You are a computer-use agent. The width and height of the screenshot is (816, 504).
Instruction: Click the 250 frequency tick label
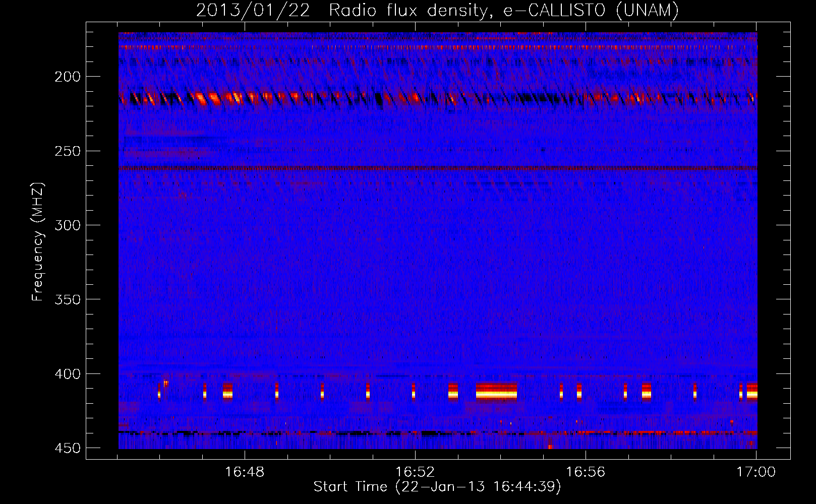68,151
